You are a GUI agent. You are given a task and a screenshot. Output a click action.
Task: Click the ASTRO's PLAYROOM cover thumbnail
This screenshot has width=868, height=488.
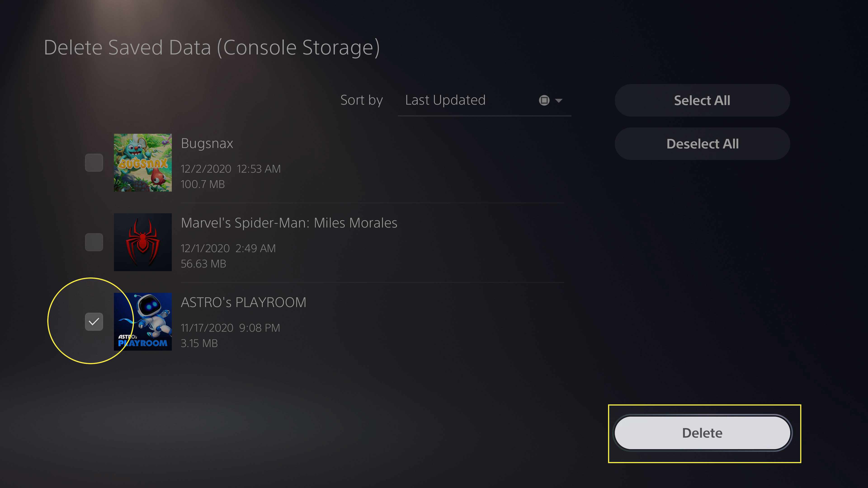143,322
